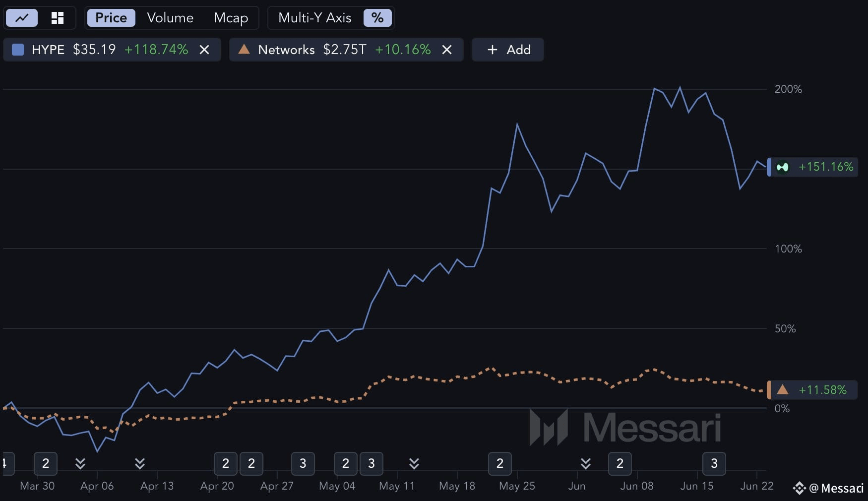The width and height of the screenshot is (868, 501).
Task: Switch to the grid layout view icon
Action: tap(58, 18)
